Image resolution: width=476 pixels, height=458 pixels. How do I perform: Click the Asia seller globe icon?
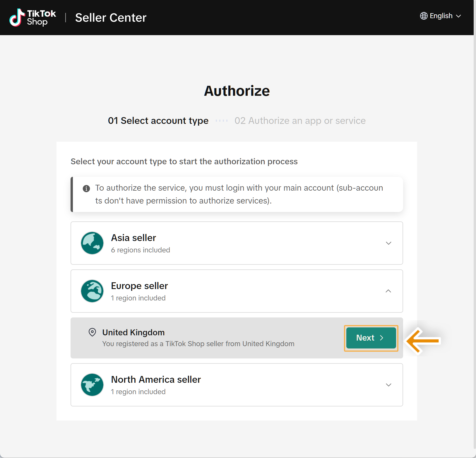[x=92, y=243]
